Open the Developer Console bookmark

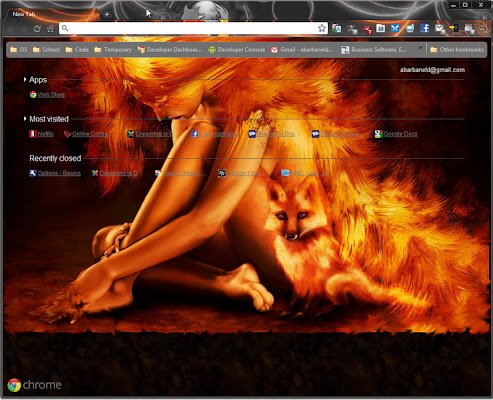237,50
